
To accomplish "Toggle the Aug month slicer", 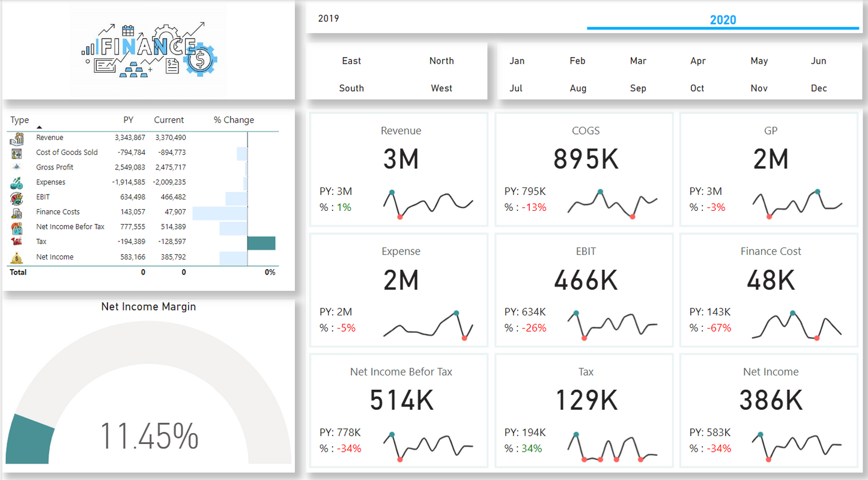I will pyautogui.click(x=578, y=88).
